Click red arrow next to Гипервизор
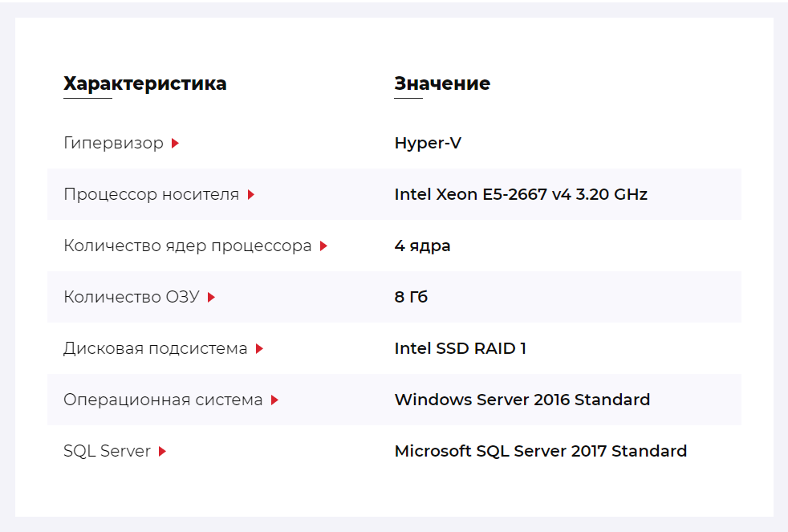Viewport: 788px width, 532px height. [175, 143]
